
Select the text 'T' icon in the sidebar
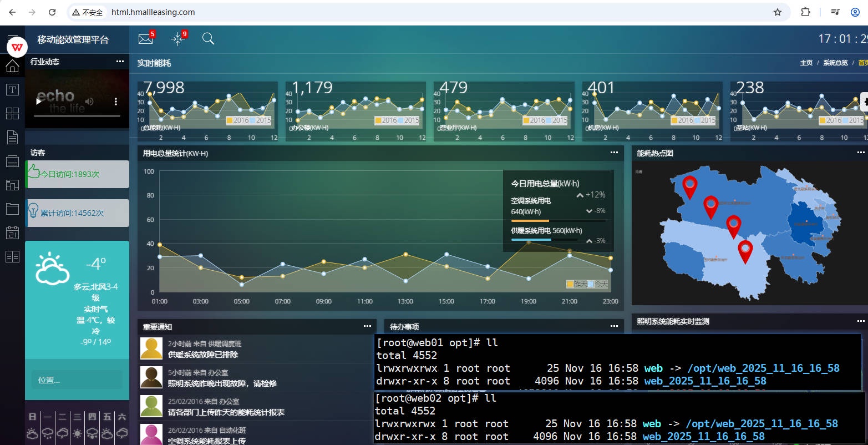pyautogui.click(x=12, y=90)
